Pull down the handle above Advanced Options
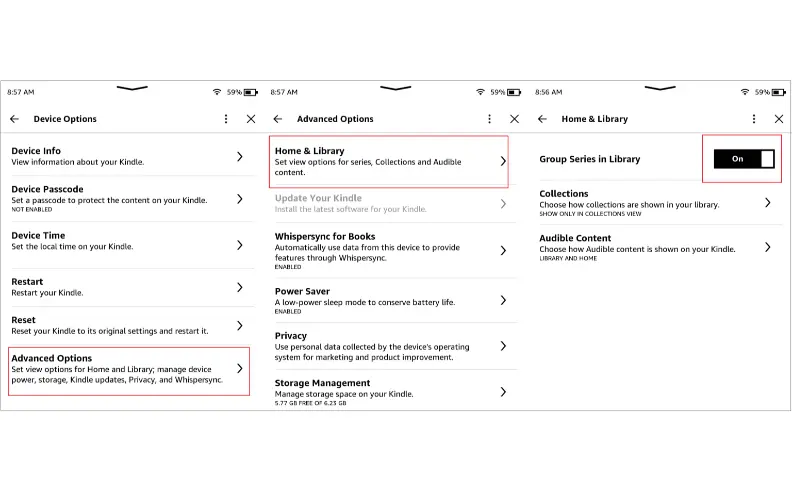Screen dimensions: 792x492 click(395, 88)
